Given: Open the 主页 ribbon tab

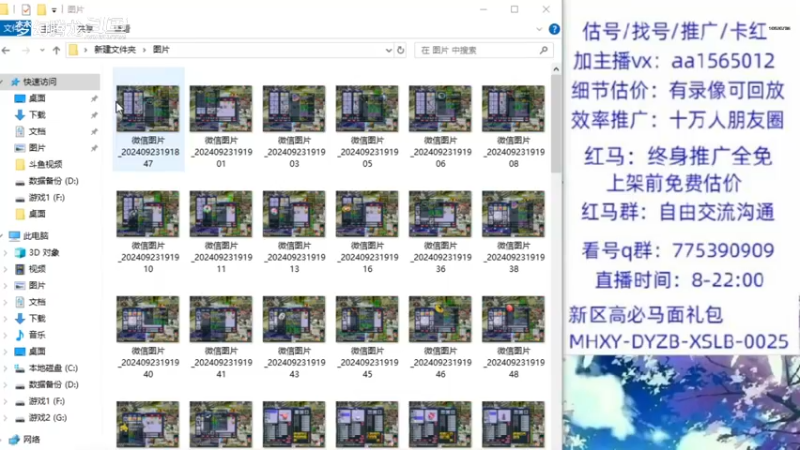Looking at the screenshot, I should click(49, 29).
